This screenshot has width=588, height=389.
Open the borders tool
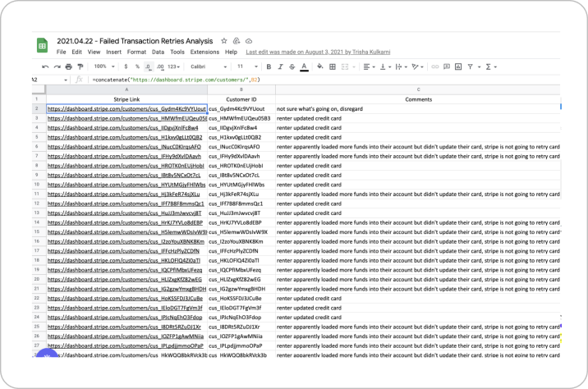point(333,66)
